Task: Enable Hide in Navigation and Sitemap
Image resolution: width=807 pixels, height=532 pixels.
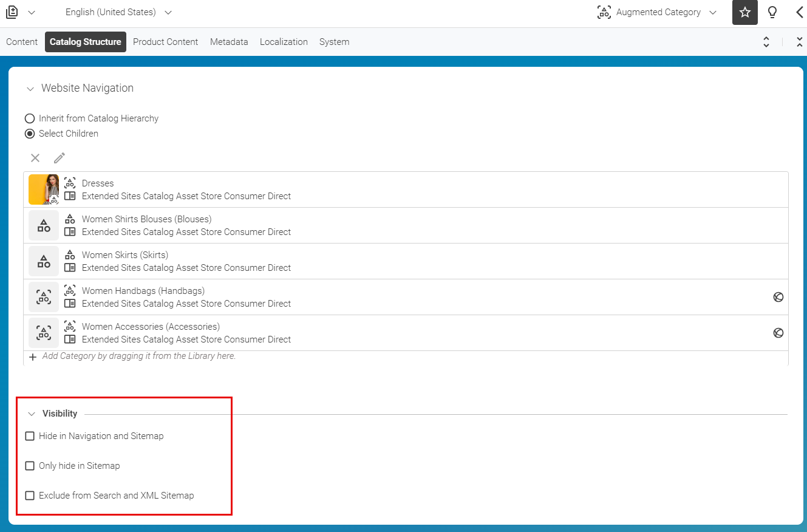Action: [x=30, y=436]
